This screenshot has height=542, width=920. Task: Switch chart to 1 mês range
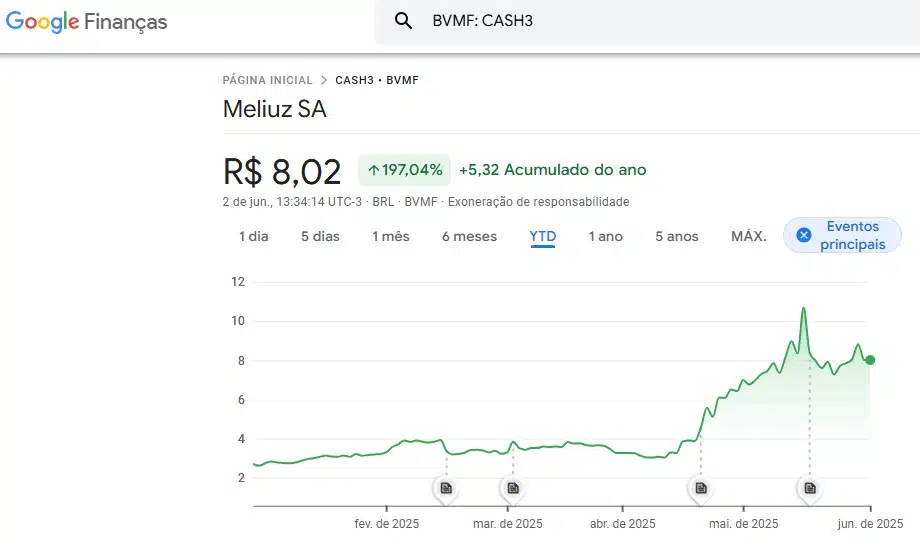391,236
